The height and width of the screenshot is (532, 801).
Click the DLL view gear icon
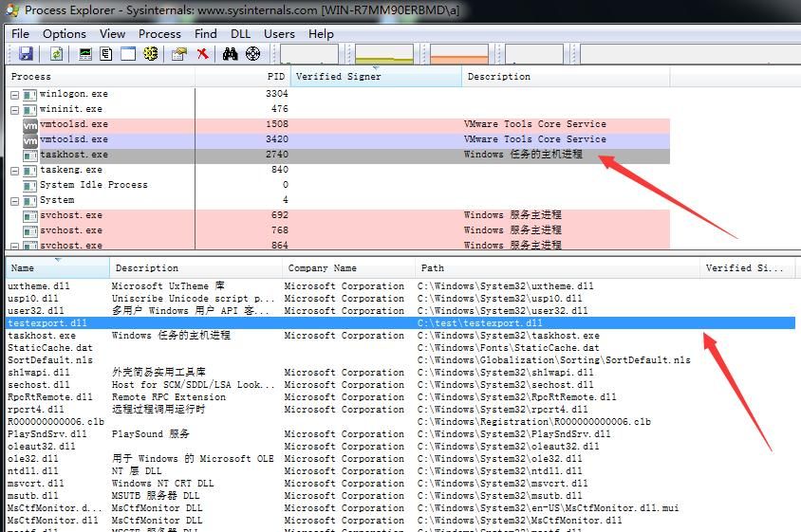pos(150,54)
